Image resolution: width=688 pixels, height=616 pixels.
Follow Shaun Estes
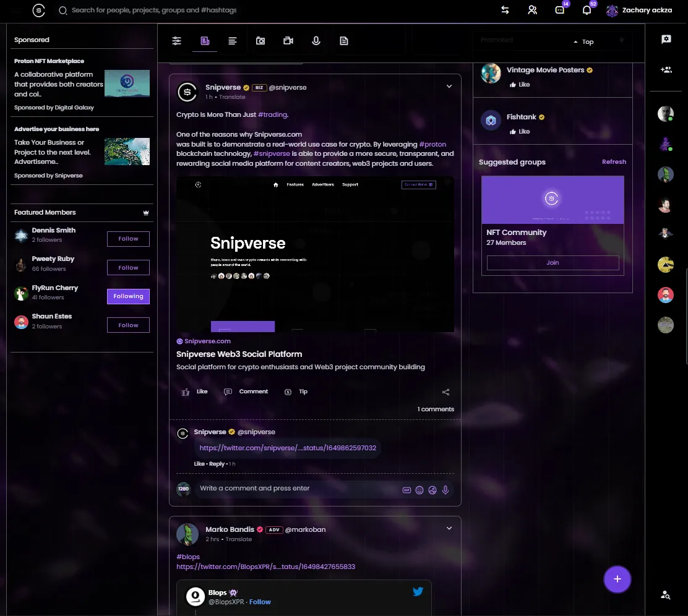(x=128, y=325)
